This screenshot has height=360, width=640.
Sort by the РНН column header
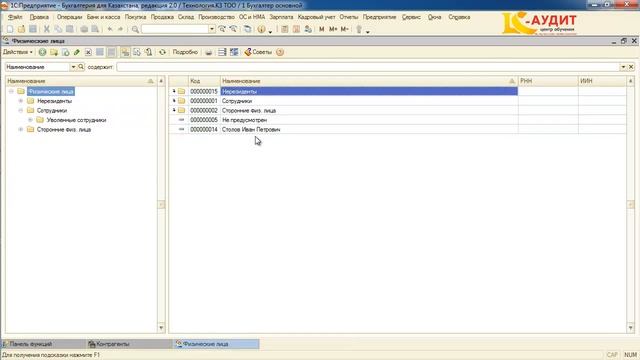tap(548, 81)
